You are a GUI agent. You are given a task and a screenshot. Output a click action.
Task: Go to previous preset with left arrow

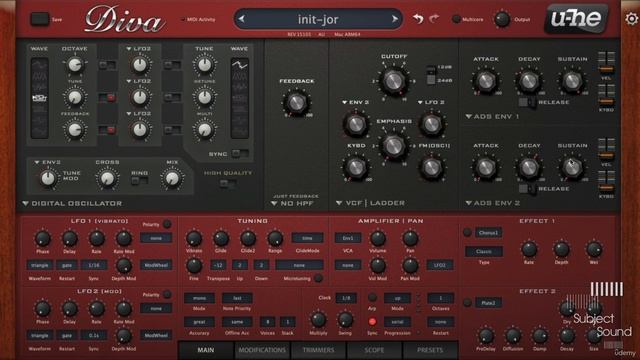[x=242, y=19]
